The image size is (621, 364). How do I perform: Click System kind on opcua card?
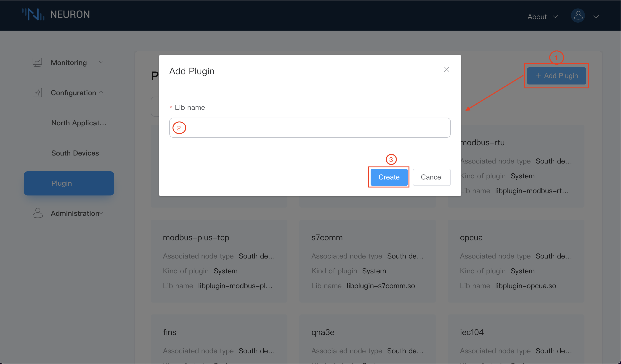coord(523,271)
